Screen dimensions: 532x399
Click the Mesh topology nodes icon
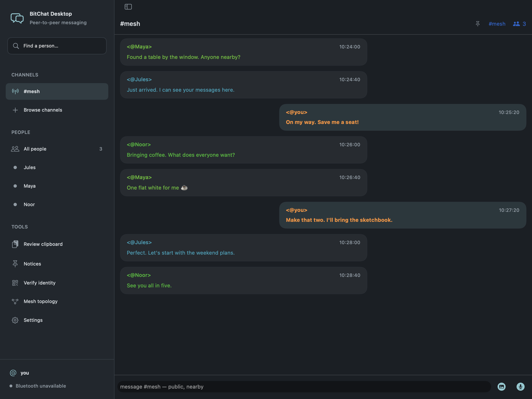coord(15,301)
